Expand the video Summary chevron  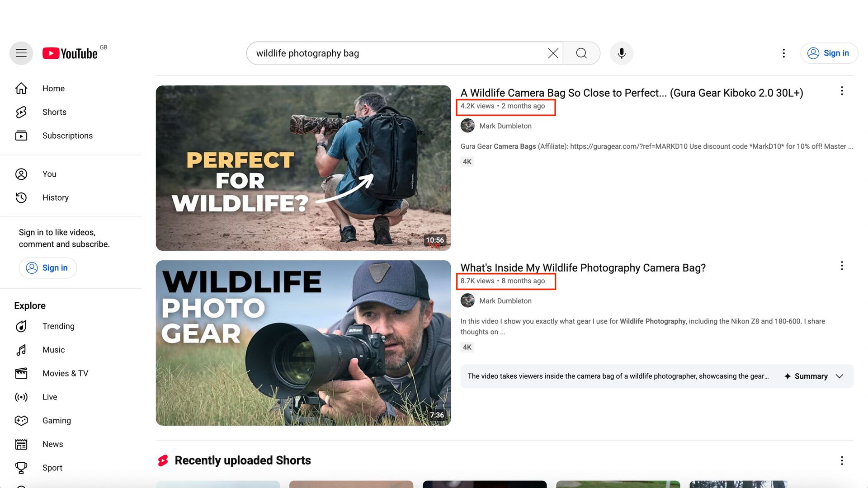click(840, 376)
